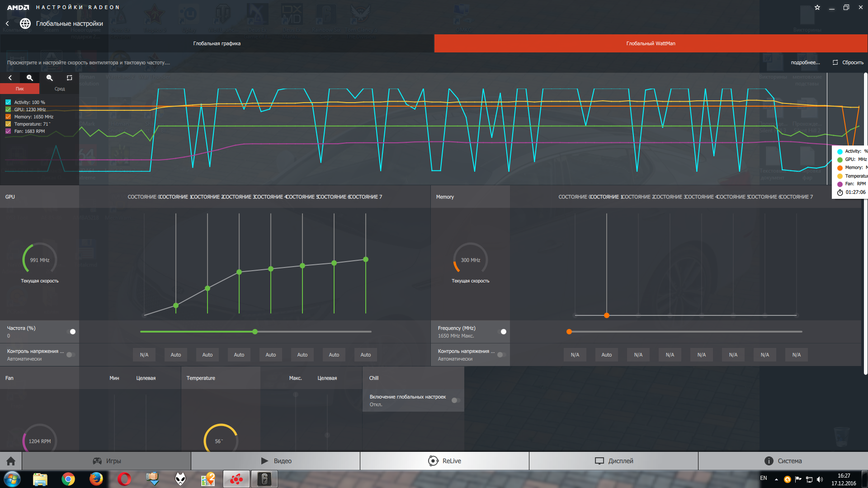
Task: Launch Google Chrome from the taskbar
Action: click(68, 479)
